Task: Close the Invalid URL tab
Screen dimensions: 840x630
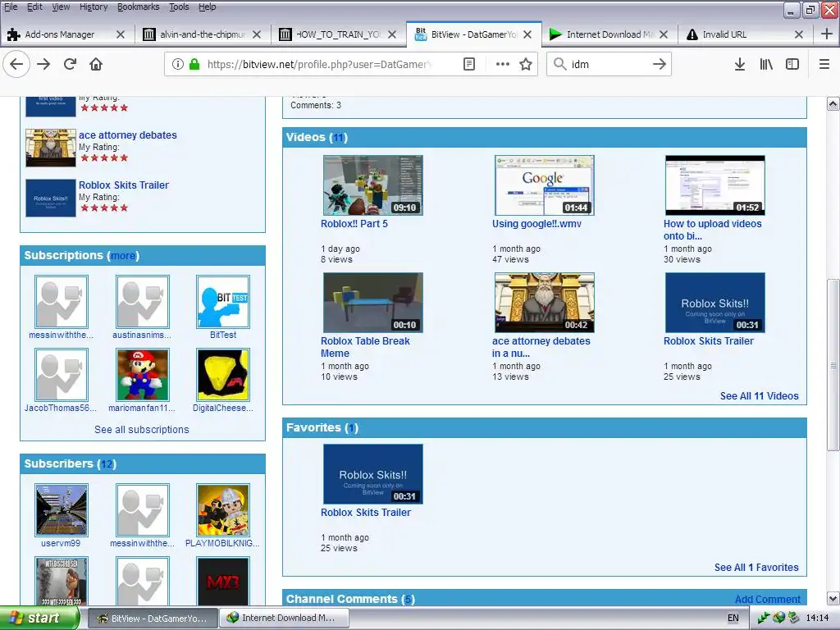Action: [x=799, y=34]
